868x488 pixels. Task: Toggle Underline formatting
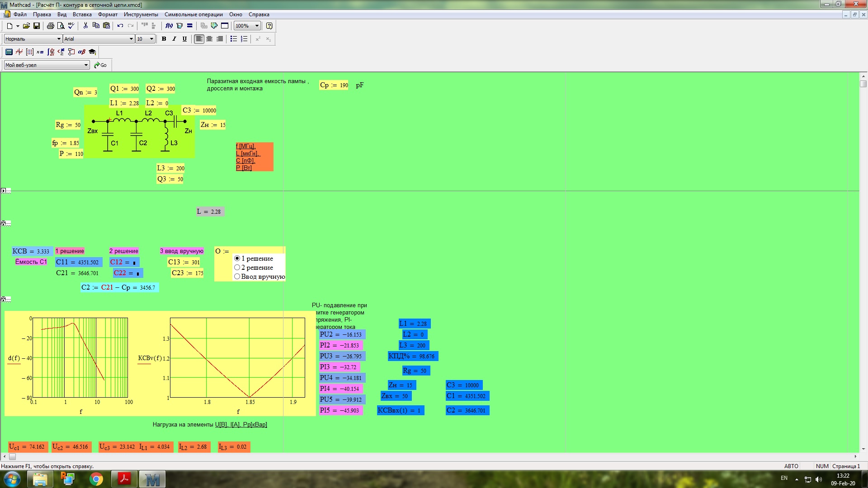pyautogui.click(x=184, y=39)
